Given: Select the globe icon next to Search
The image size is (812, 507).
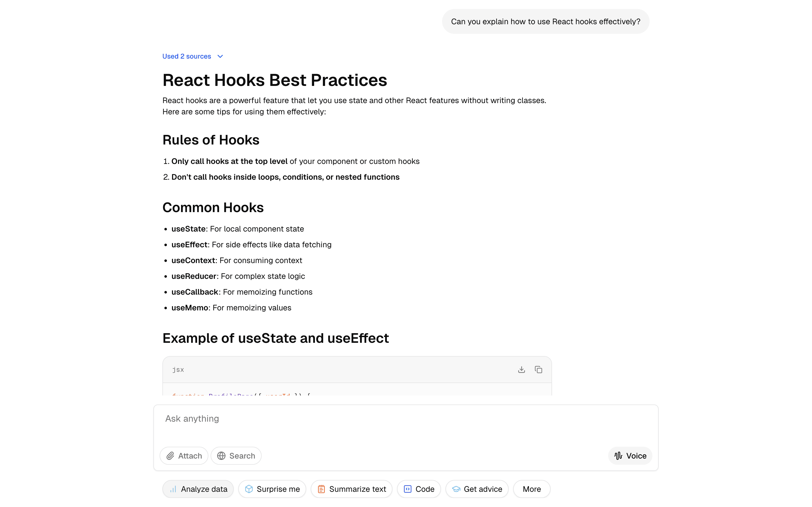Looking at the screenshot, I should point(221,456).
